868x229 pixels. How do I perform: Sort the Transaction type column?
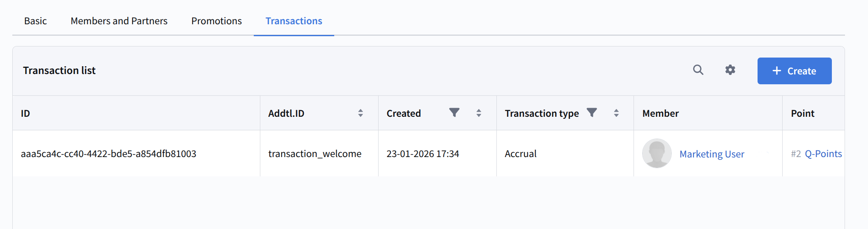616,113
